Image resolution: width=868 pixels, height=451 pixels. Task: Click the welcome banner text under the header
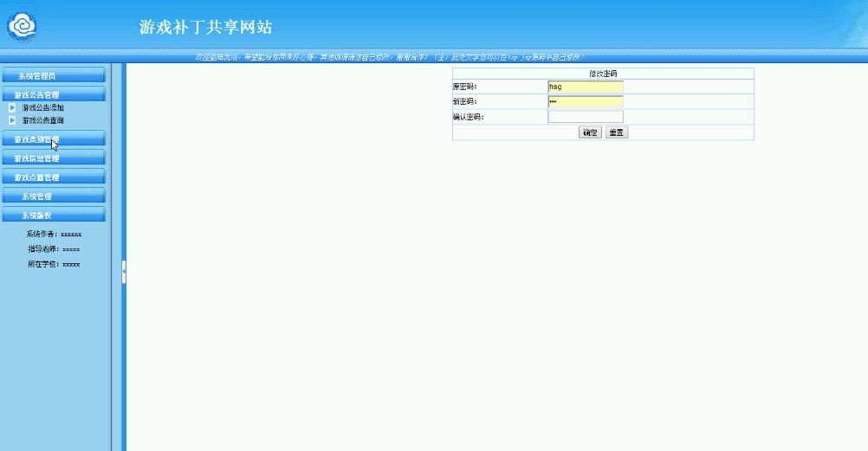pos(389,57)
